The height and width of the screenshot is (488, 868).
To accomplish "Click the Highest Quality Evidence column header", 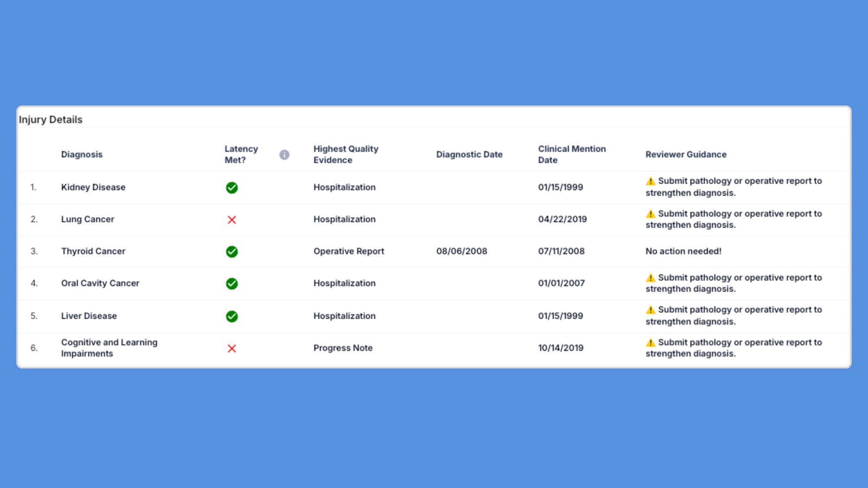I will click(346, 154).
